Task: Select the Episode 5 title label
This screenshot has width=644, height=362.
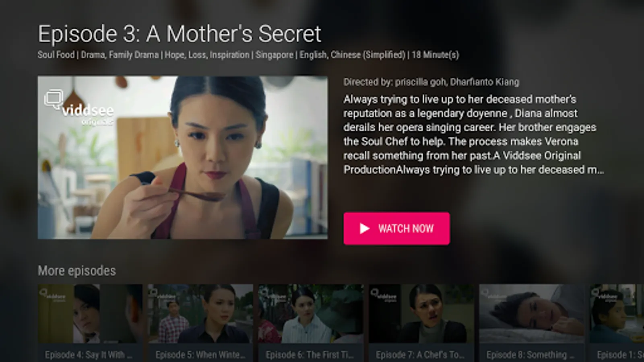Action: [x=200, y=355]
